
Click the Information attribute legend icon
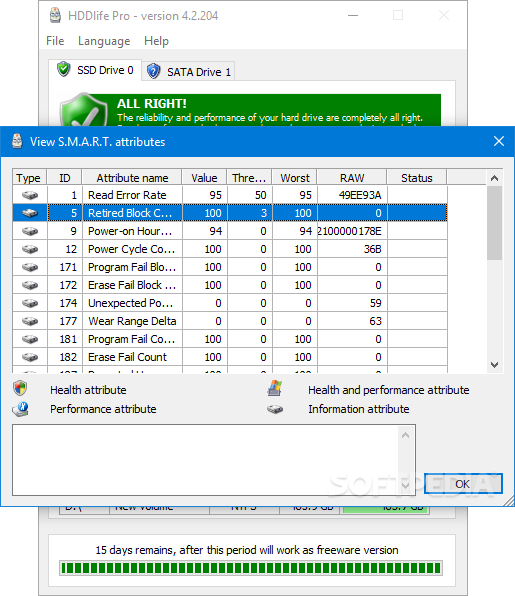click(x=275, y=409)
